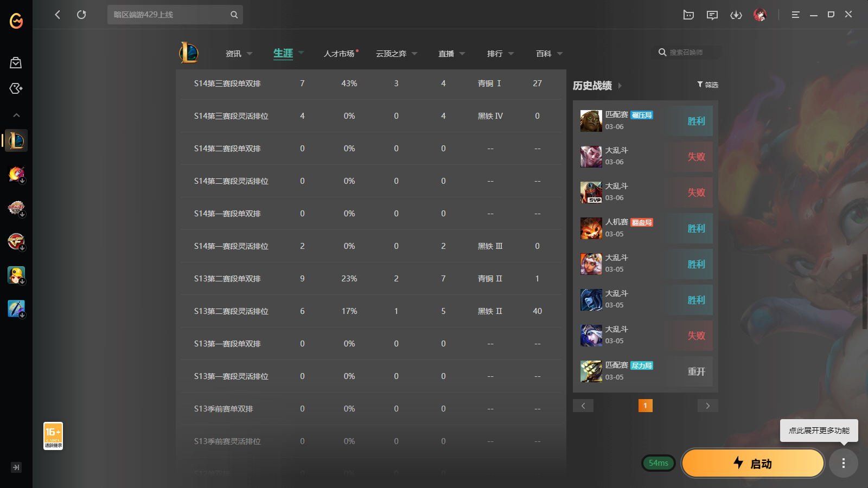The height and width of the screenshot is (488, 868).
Task: Expand the 排行 dropdown menu
Action: tap(500, 54)
